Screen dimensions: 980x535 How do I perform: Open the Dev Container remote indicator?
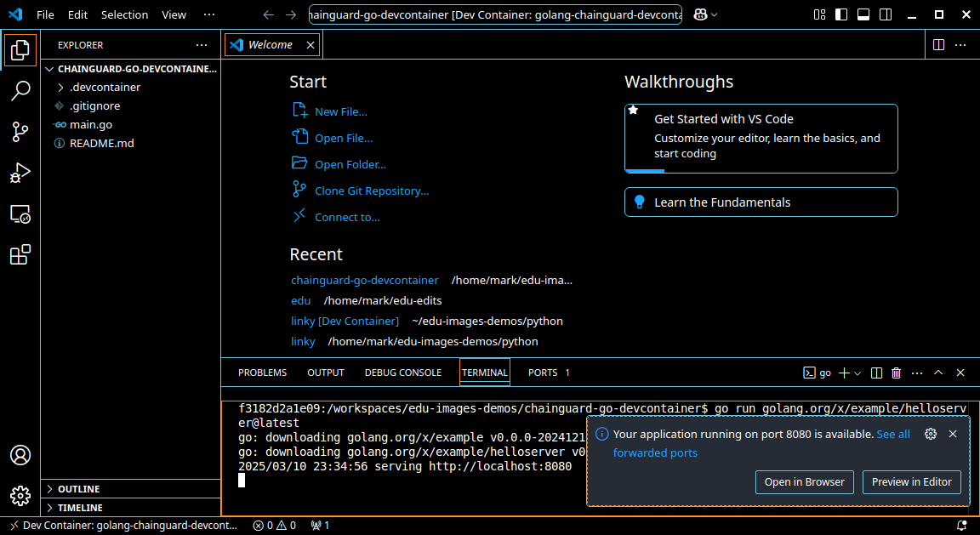(123, 526)
